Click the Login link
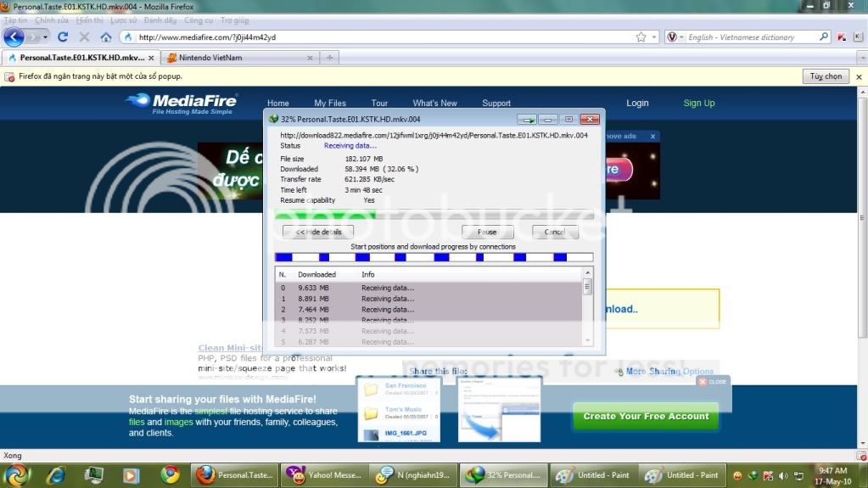 637,103
